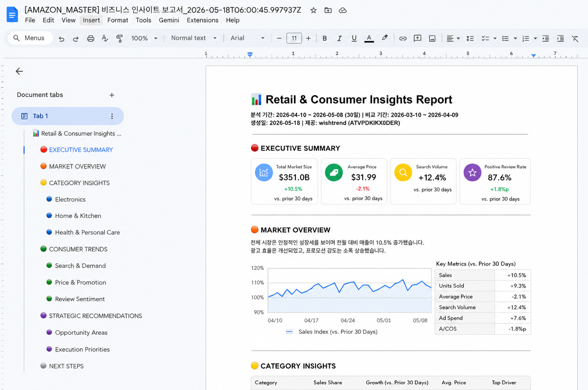Open Tab 1 more options
This screenshot has width=588, height=390.
[x=112, y=116]
